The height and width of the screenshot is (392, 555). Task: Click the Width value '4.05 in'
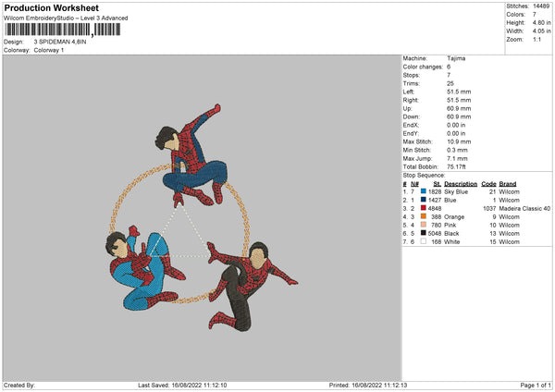coord(541,31)
